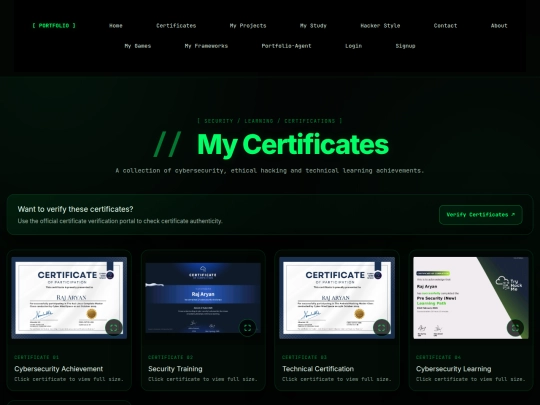Click the Security Training title
The image size is (540, 405).
point(175,369)
